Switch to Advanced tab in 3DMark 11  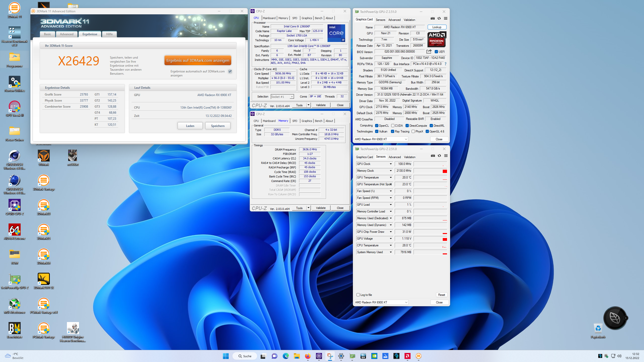67,34
